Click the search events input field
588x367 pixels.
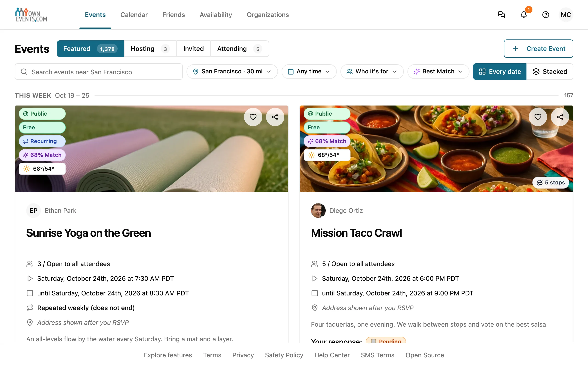pyautogui.click(x=99, y=72)
